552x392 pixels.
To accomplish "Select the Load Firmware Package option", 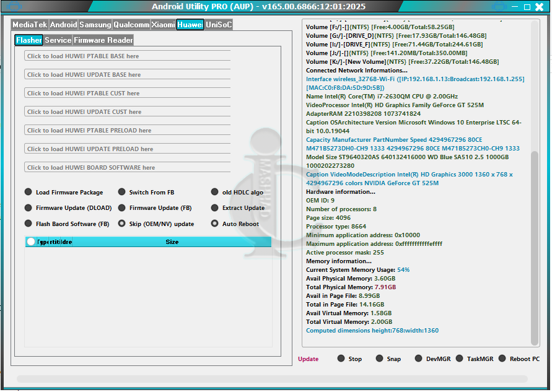I will coord(28,192).
